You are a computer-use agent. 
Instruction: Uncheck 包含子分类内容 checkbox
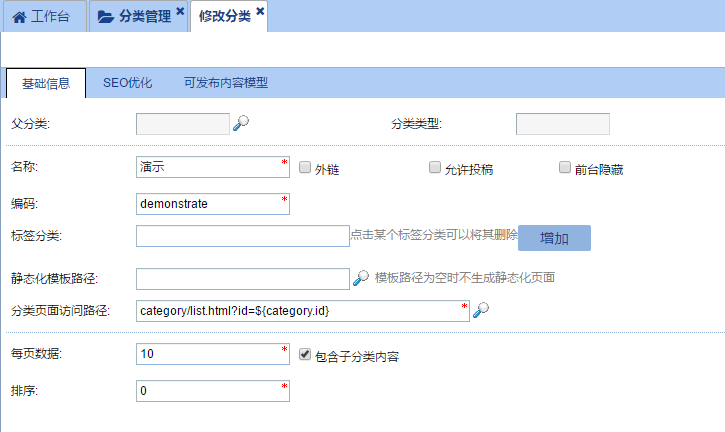tap(305, 354)
